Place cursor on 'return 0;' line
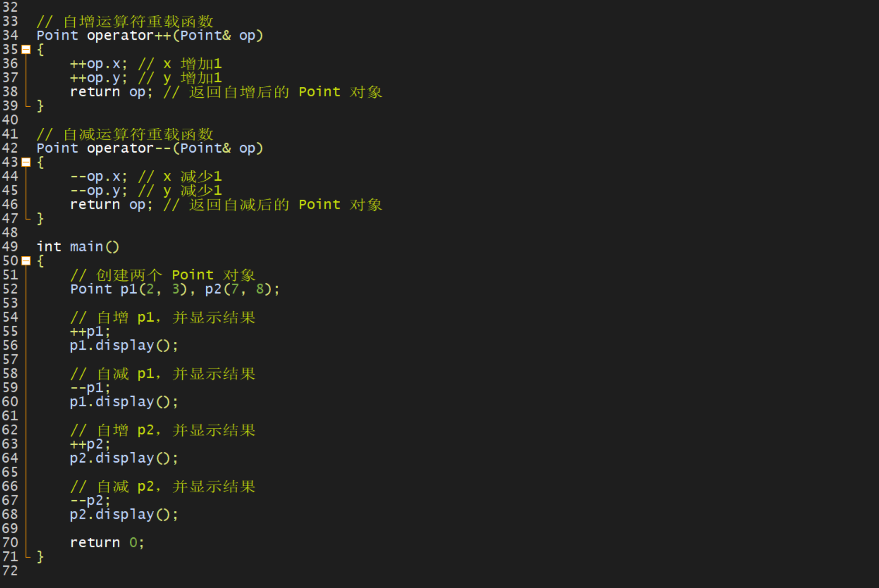Screen dimensions: 879x588 (x=107, y=542)
